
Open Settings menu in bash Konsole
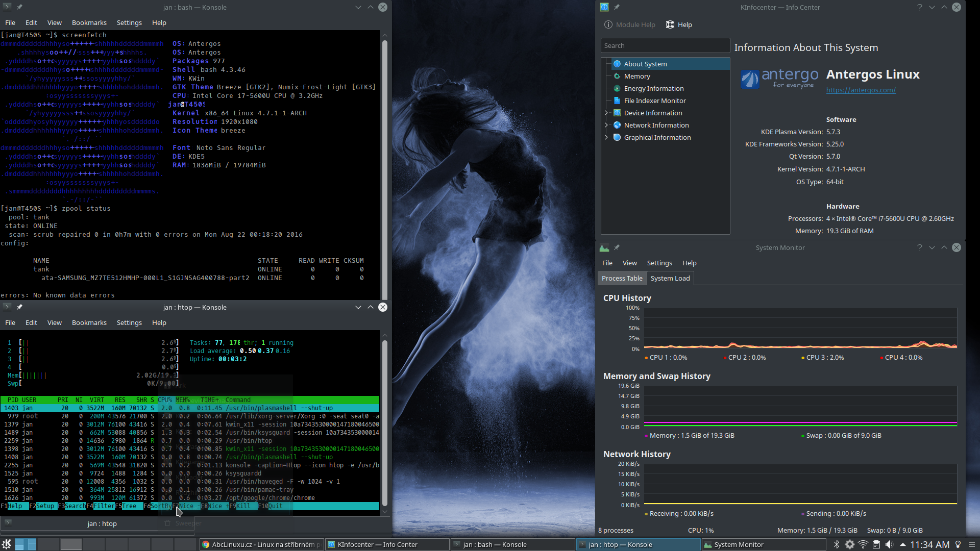tap(129, 22)
